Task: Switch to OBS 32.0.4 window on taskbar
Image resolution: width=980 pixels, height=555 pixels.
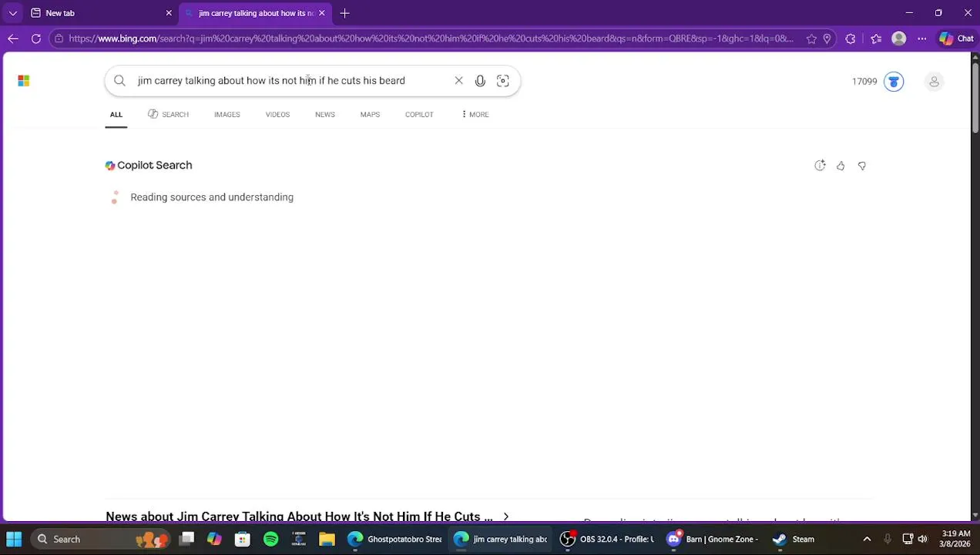Action: click(x=607, y=540)
